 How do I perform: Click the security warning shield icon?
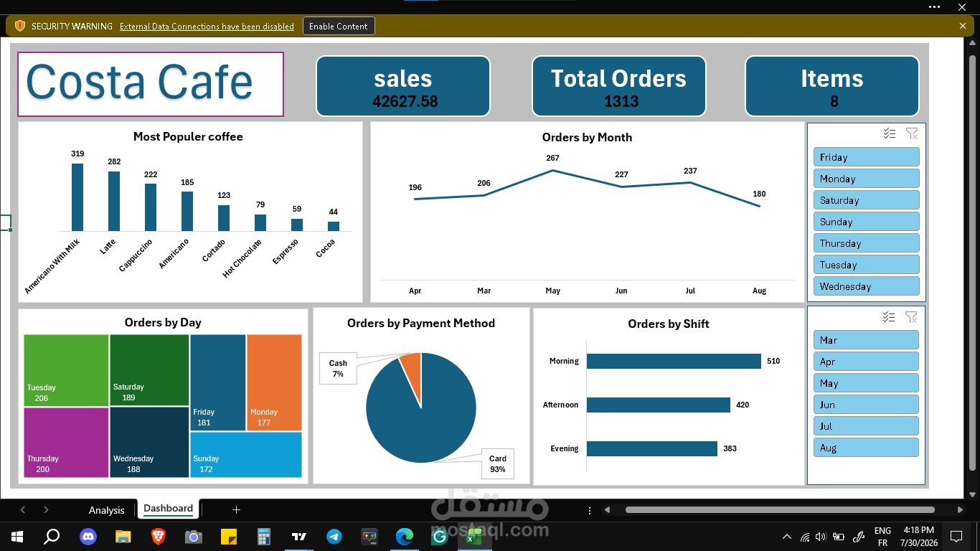point(19,26)
